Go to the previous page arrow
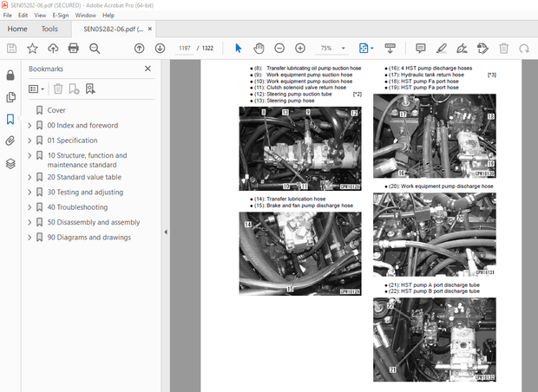This screenshot has width=538, height=392. [x=139, y=49]
